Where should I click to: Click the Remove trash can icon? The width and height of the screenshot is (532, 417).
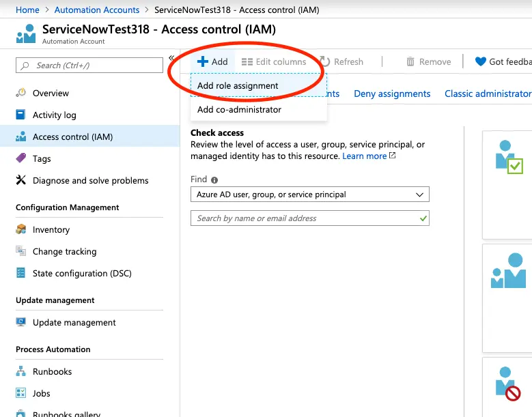tap(410, 61)
